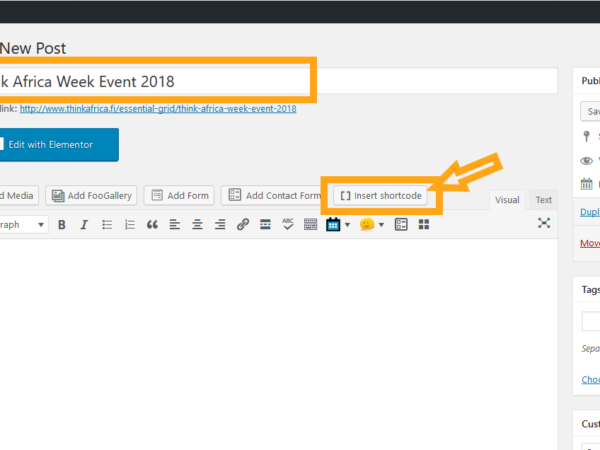Image resolution: width=600 pixels, height=450 pixels.
Task: Apply italic formatting with the I icon
Action: [x=84, y=225]
